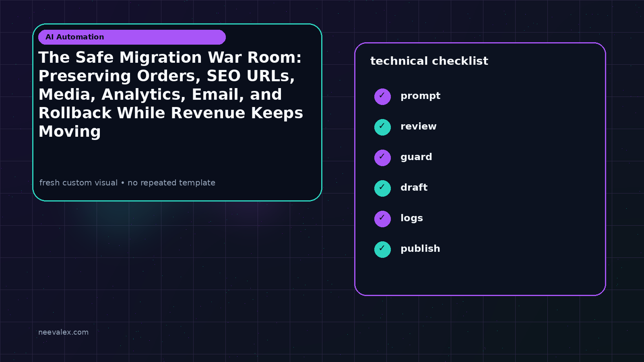Click the teal checkmark beside draft

point(382,188)
